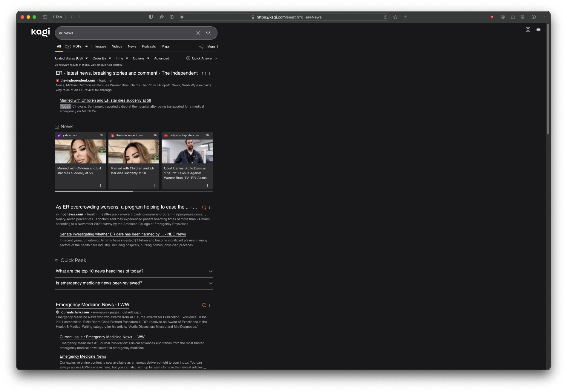The width and height of the screenshot is (567, 392).
Task: Open the United States (US) region dropdown
Action: [x=71, y=58]
